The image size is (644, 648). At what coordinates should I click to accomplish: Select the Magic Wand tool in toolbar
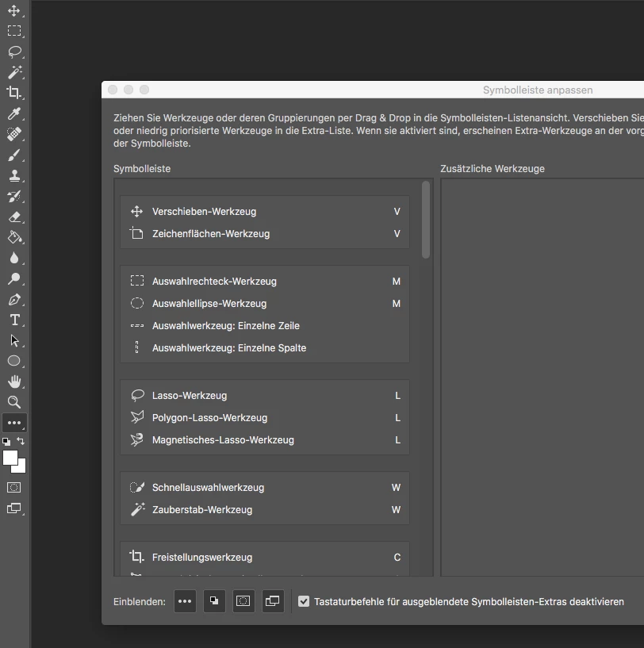click(x=14, y=72)
